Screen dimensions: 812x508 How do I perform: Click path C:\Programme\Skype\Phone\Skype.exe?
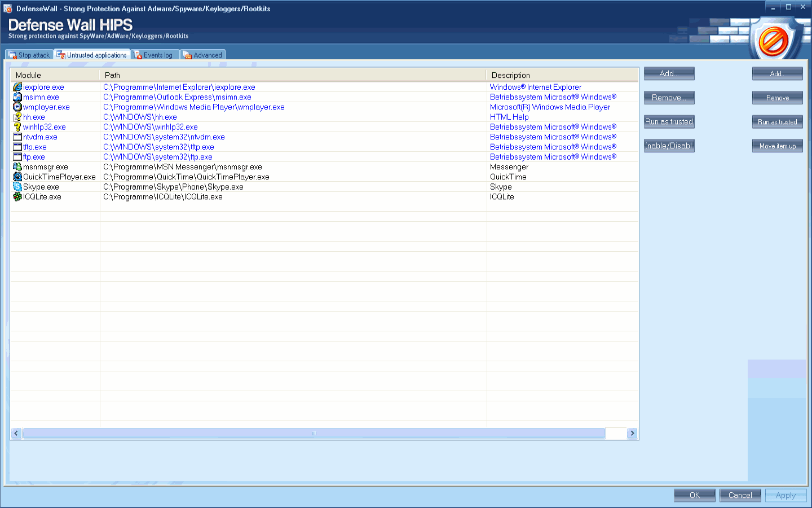[x=173, y=187]
